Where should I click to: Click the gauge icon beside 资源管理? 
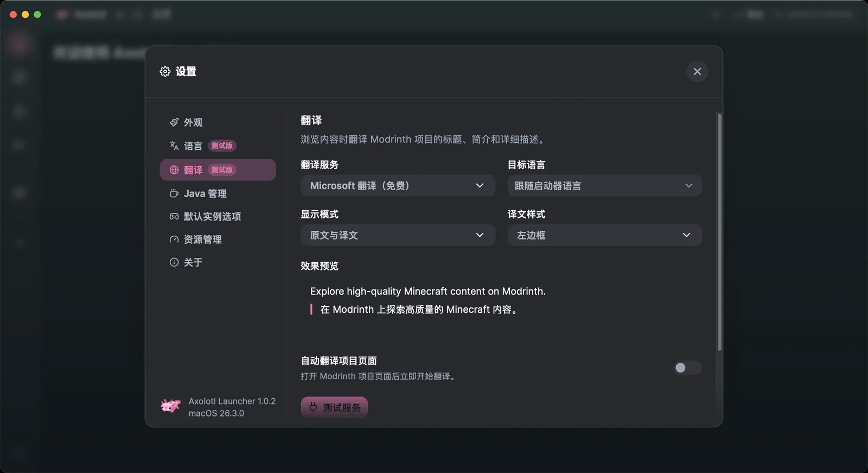pyautogui.click(x=174, y=239)
